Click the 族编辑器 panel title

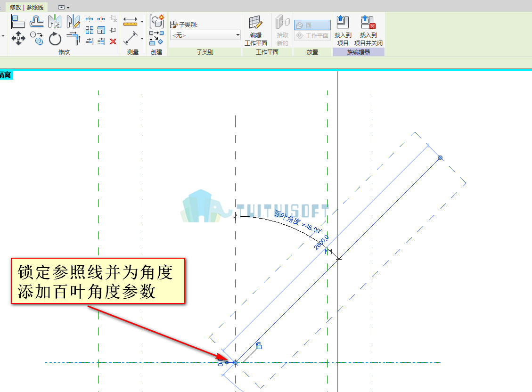click(358, 52)
